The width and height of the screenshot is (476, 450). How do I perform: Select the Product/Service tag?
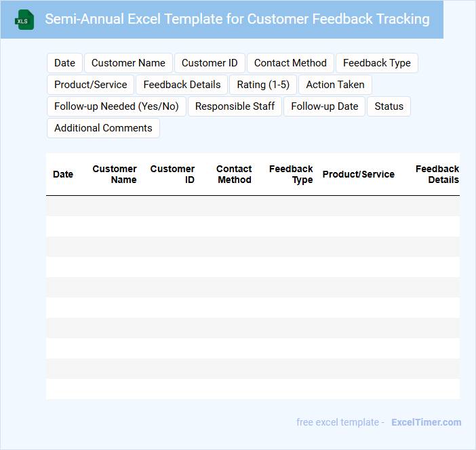click(91, 85)
